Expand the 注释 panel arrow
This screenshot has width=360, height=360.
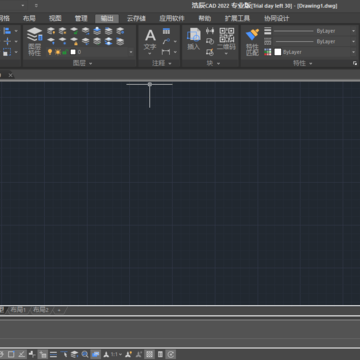coord(170,63)
